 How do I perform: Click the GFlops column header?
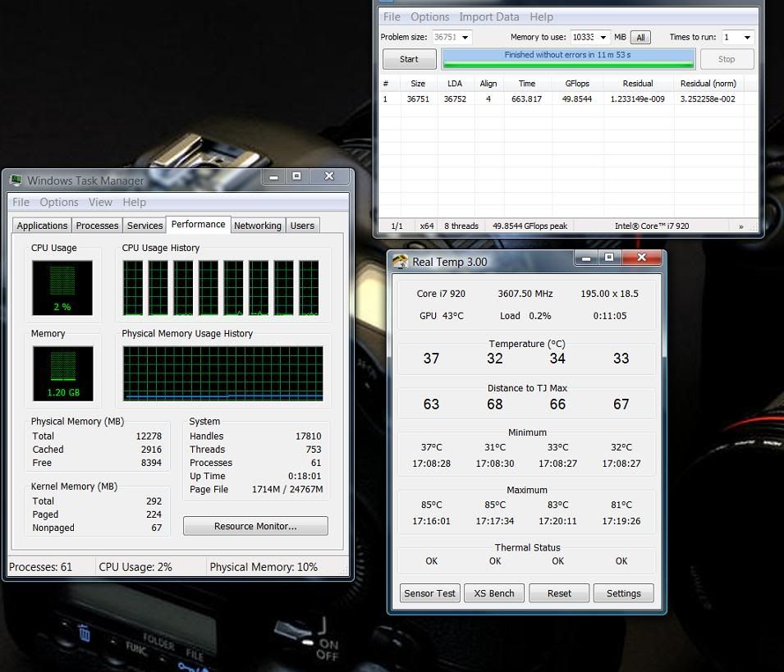click(577, 83)
